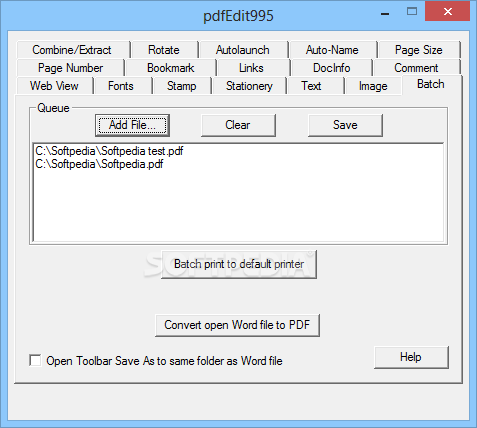
Task: Open the Autolaunch tab
Action: pyautogui.click(x=243, y=50)
